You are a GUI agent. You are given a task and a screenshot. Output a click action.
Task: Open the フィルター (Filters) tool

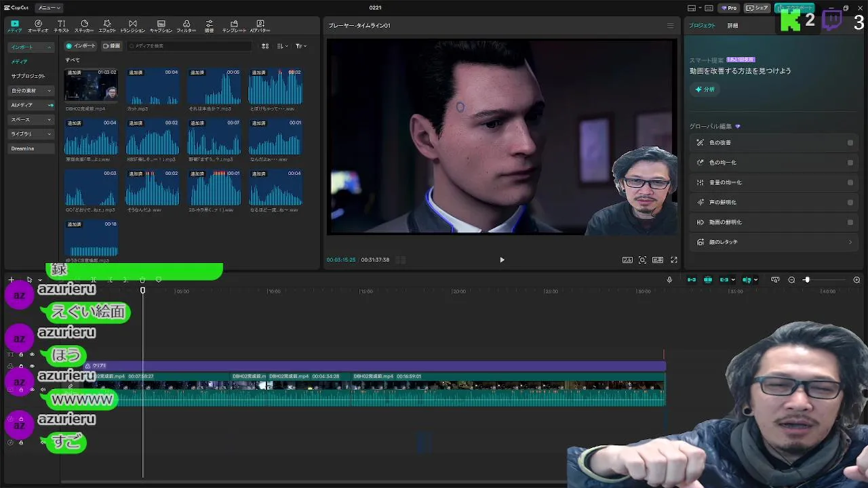186,26
